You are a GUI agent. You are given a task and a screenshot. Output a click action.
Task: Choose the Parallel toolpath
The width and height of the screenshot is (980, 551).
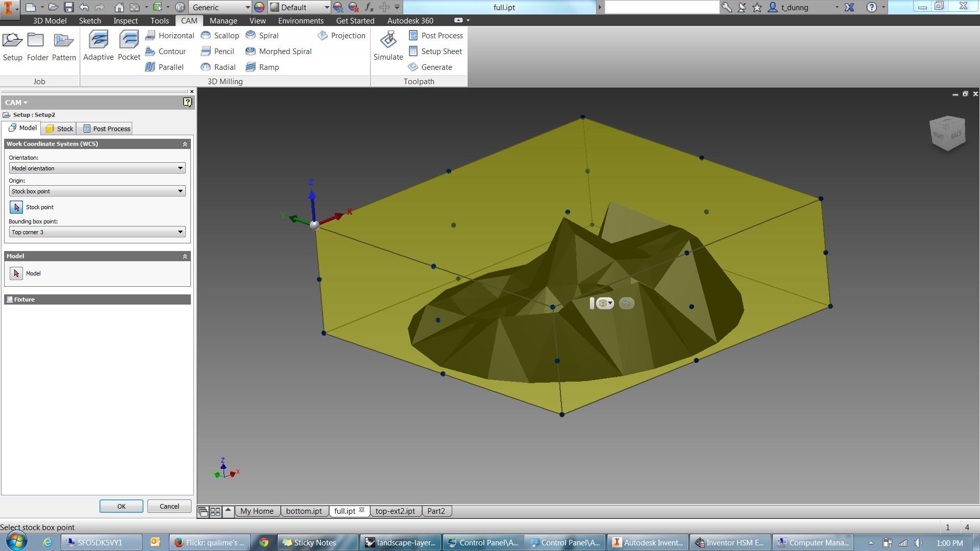pos(164,67)
